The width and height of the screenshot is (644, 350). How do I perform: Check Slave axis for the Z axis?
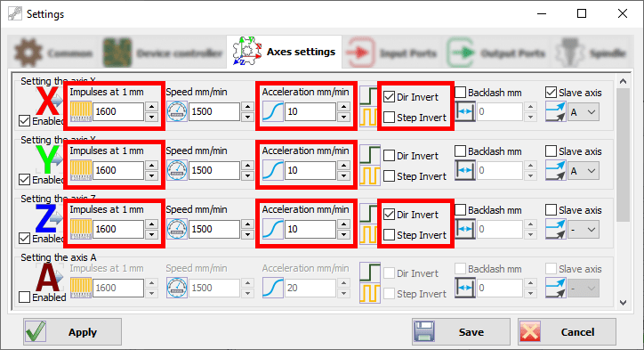551,210
